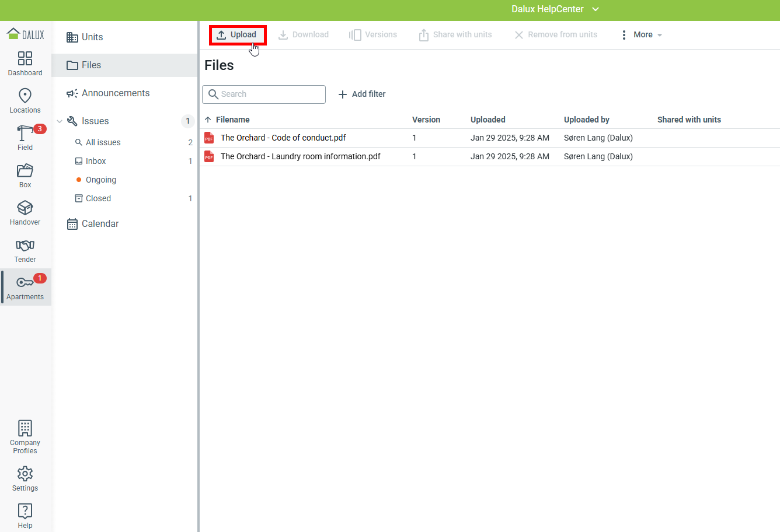This screenshot has height=532, width=780.
Task: Open the Calendar section
Action: pos(100,224)
